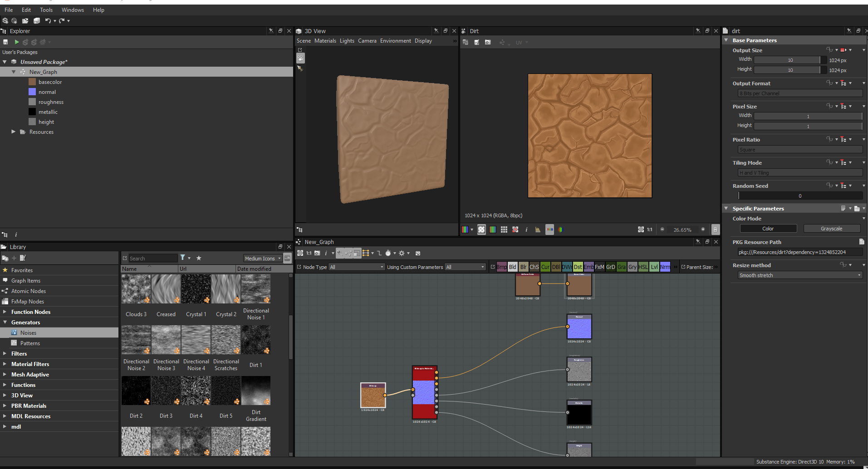Click the save disk icon in Explorer toolbar
This screenshot has width=868, height=469.
5,42
